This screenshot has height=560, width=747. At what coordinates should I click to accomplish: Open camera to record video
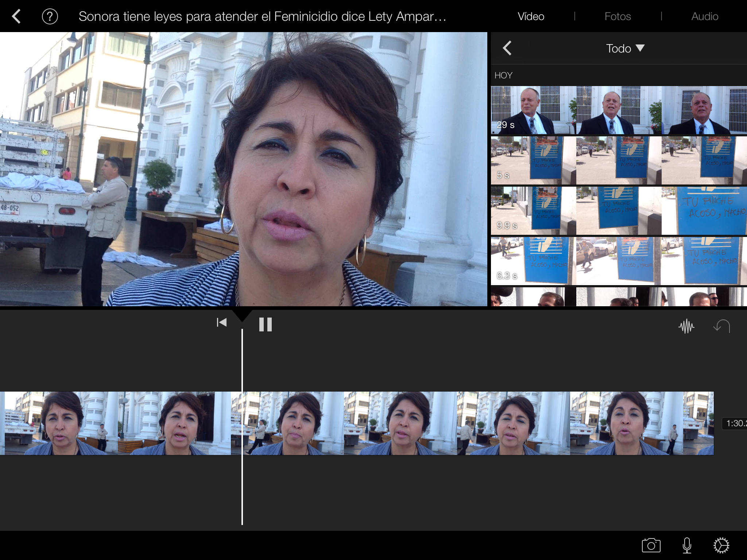pyautogui.click(x=651, y=545)
